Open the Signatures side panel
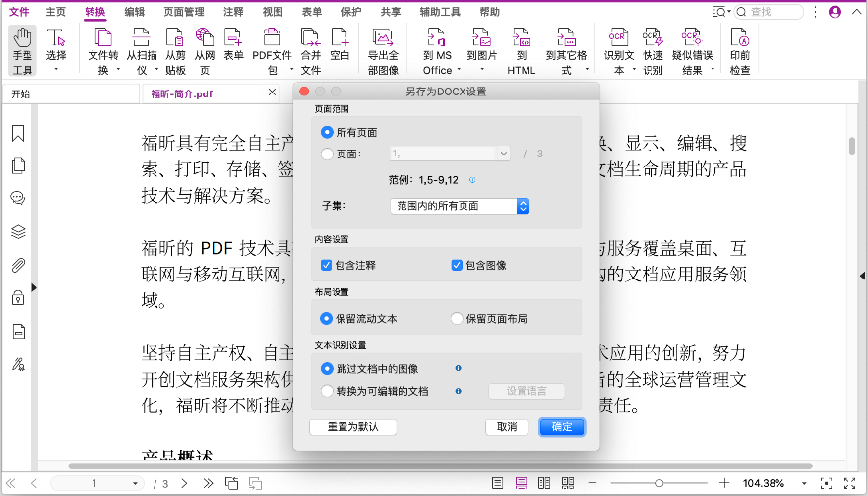868x496 pixels. click(x=18, y=364)
